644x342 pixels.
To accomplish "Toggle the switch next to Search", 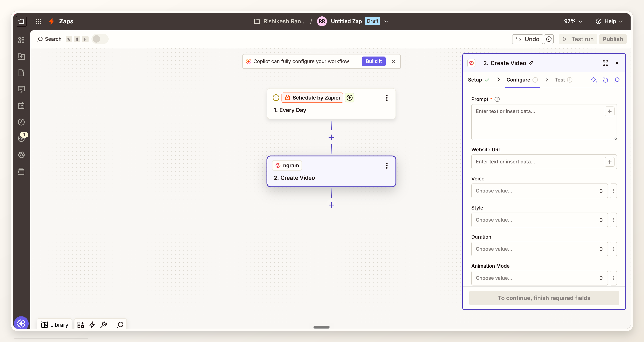I will (x=100, y=39).
